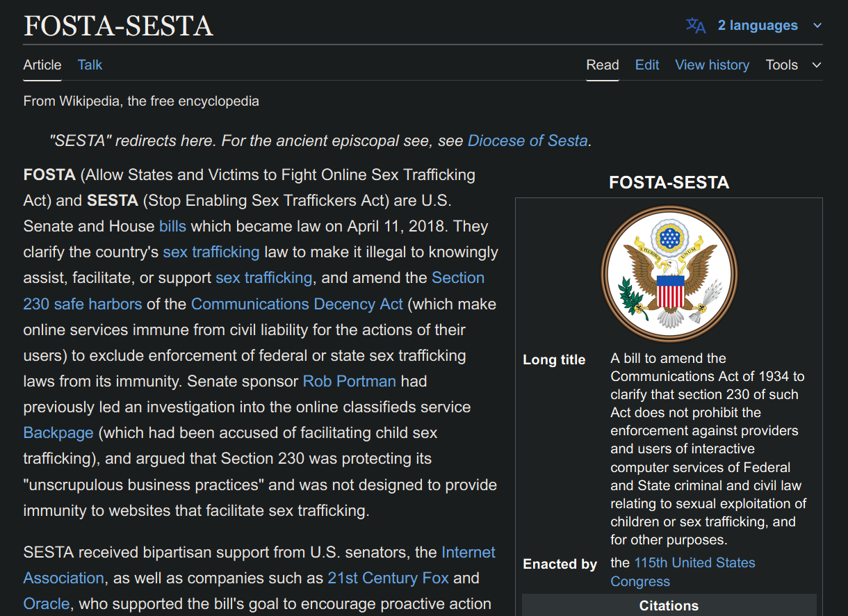Follow the Diocese of Sesta link
The image size is (848, 616).
(x=528, y=140)
